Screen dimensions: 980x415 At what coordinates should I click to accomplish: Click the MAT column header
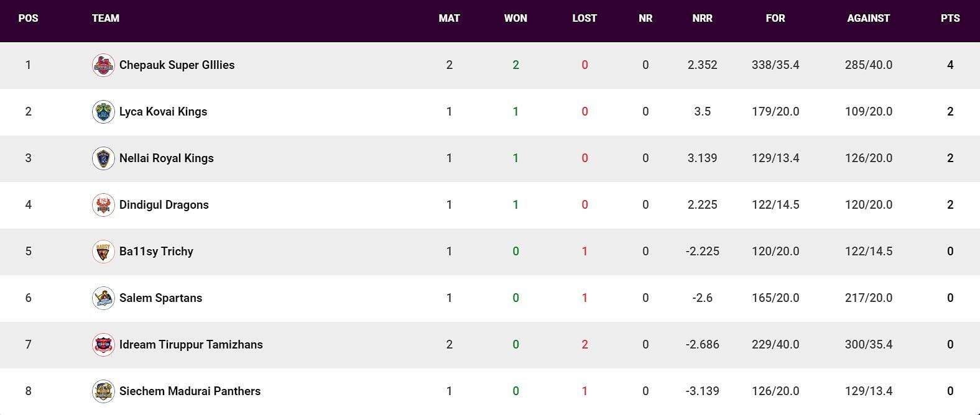coord(449,18)
